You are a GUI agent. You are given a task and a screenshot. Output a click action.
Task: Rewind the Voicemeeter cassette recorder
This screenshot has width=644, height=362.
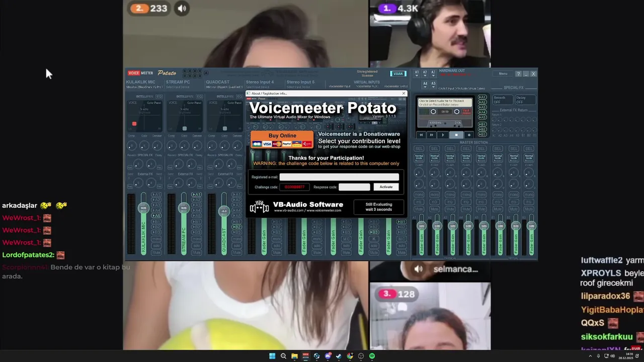(421, 135)
